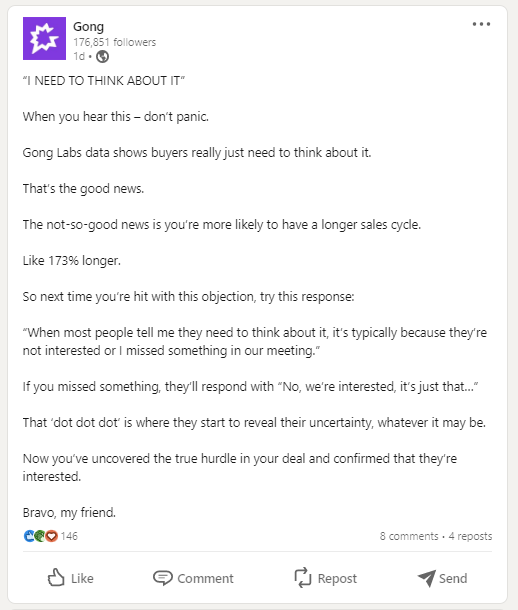Click the red heart reaction icon

click(x=51, y=536)
